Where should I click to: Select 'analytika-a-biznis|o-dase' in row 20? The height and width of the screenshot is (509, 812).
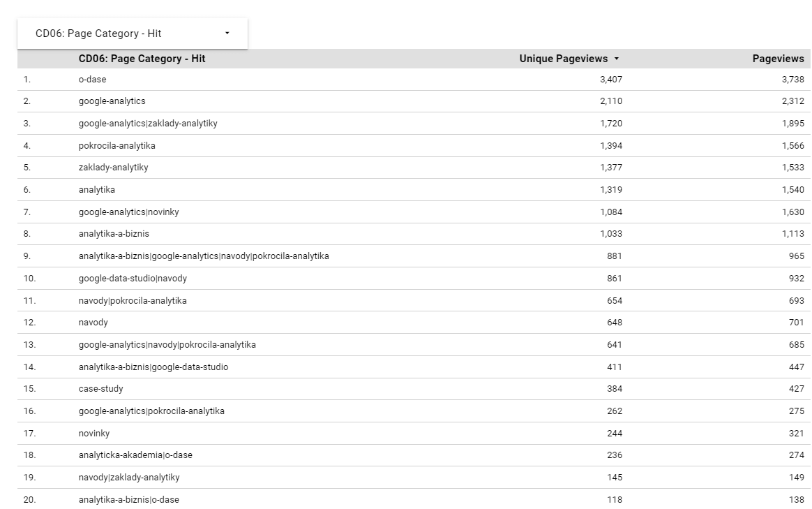[129, 500]
